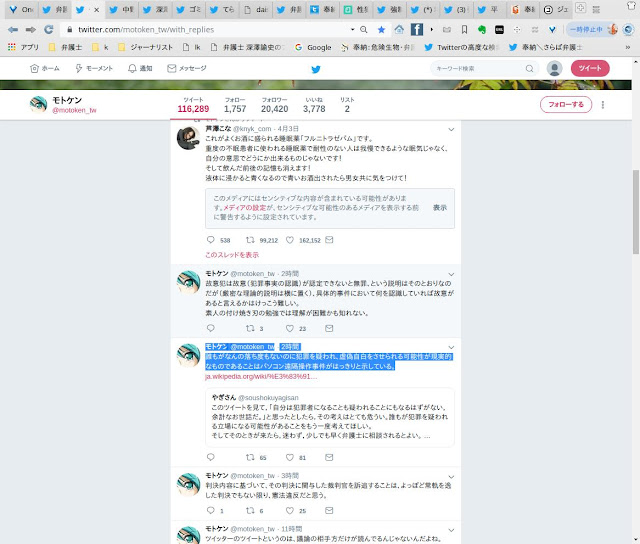640x544 pixels.
Task: Open メッセージ messages
Action: [187, 69]
